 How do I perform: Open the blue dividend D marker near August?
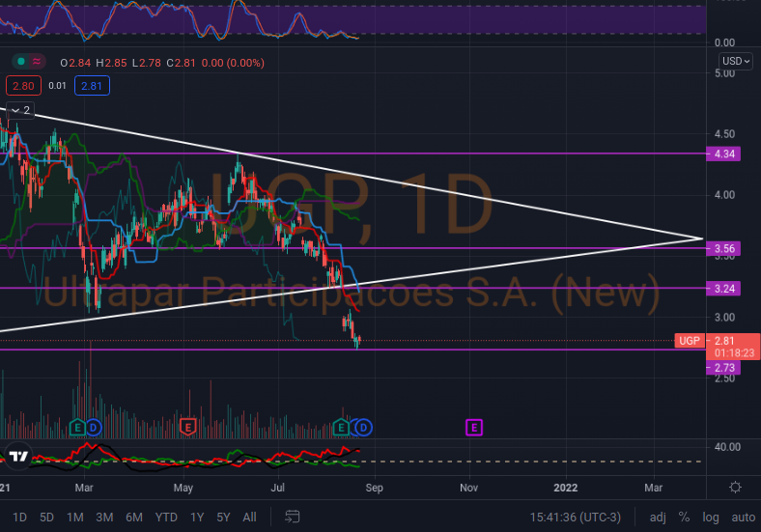pyautogui.click(x=363, y=428)
